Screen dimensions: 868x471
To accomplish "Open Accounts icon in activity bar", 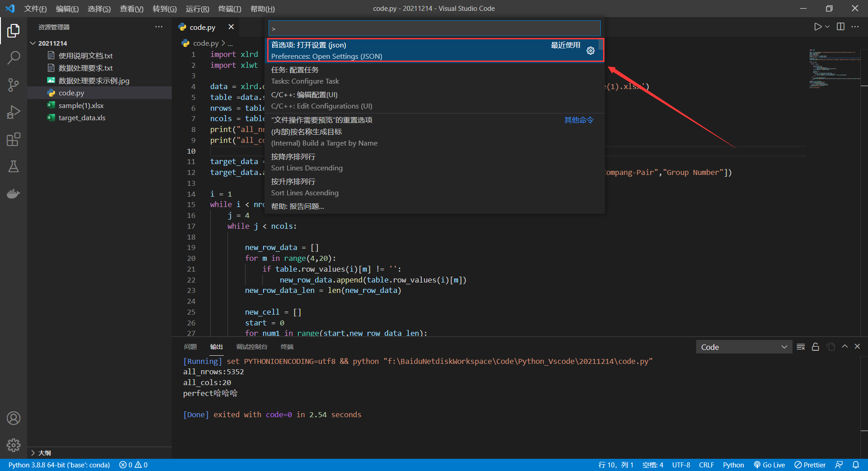I will click(x=14, y=418).
